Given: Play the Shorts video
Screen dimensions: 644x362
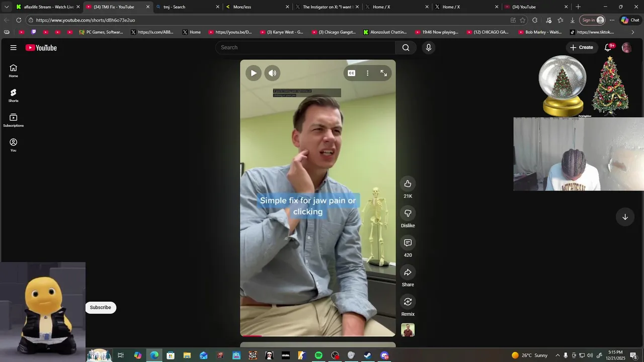Looking at the screenshot, I should point(254,73).
